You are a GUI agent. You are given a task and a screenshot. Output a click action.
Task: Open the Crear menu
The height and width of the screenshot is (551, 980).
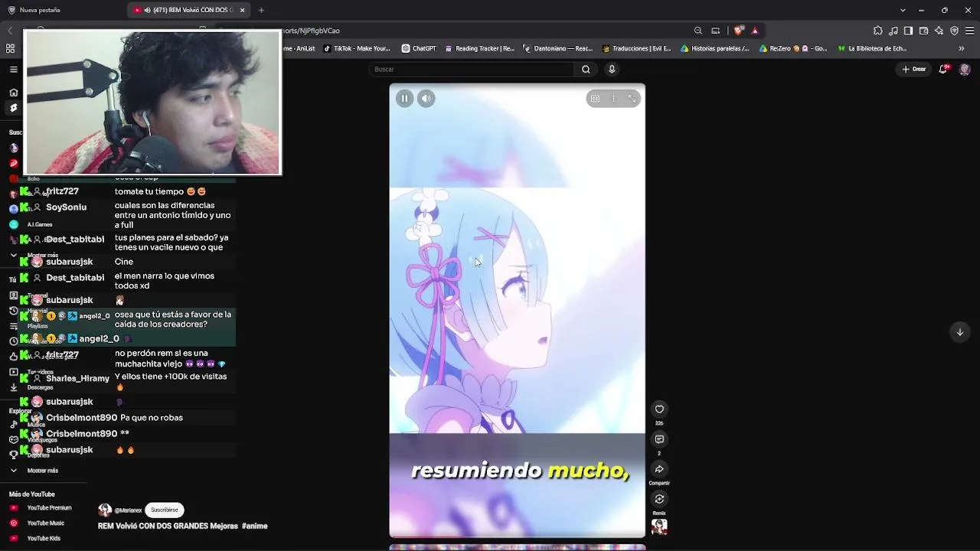tap(914, 69)
